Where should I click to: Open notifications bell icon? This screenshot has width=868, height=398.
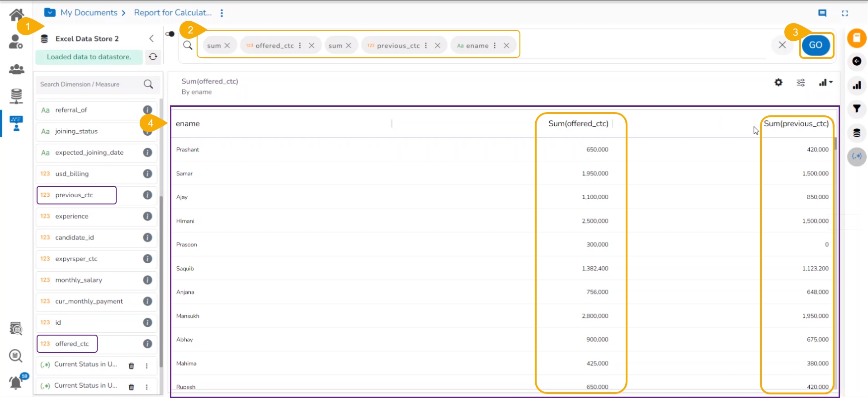(x=16, y=382)
